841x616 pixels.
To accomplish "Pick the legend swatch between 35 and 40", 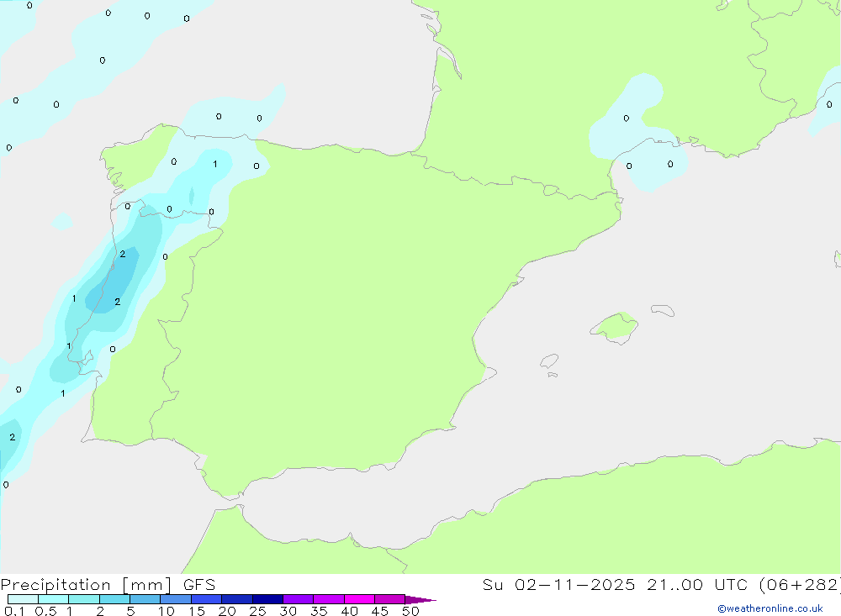I will [x=329, y=599].
